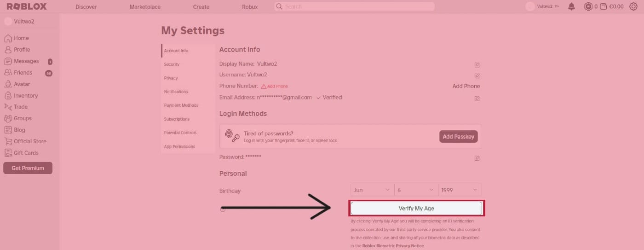Click the Add Passkey button

click(459, 137)
